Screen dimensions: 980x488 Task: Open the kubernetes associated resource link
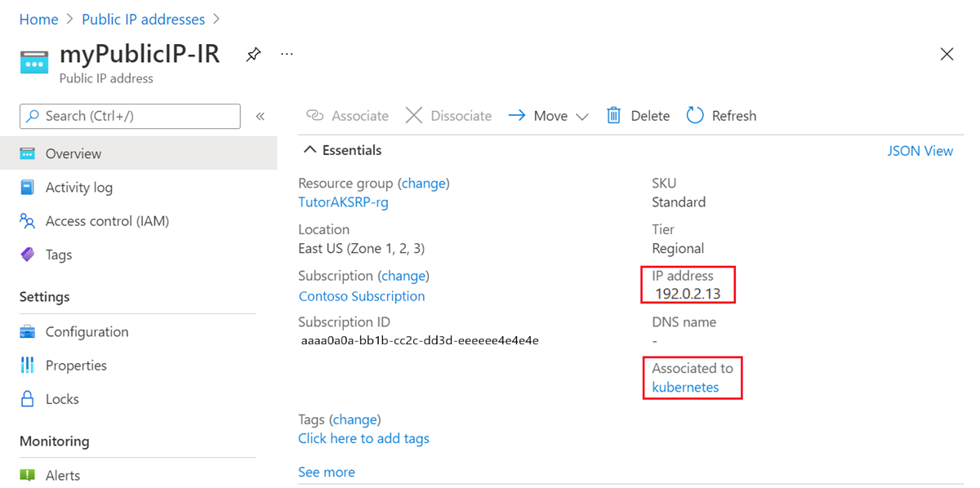(x=685, y=387)
